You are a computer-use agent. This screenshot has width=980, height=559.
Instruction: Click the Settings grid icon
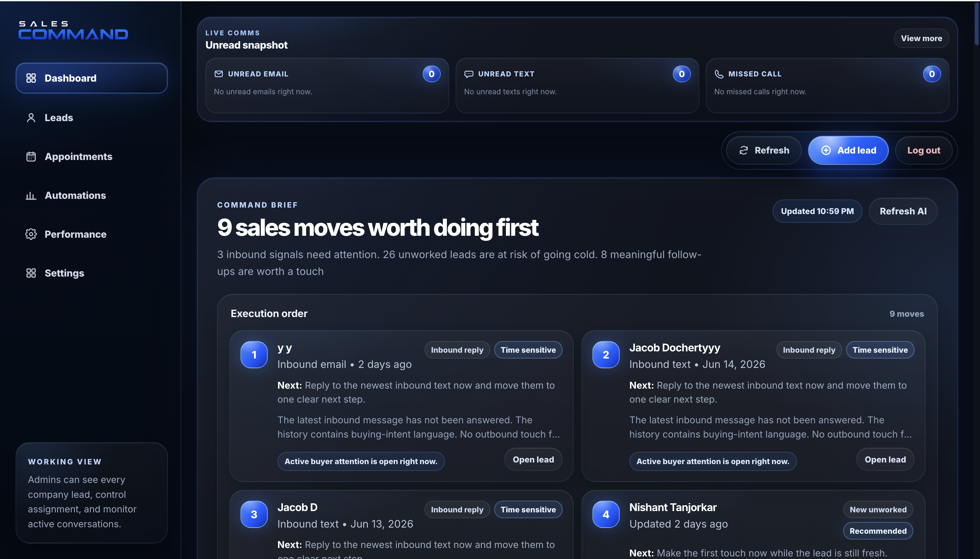click(31, 273)
